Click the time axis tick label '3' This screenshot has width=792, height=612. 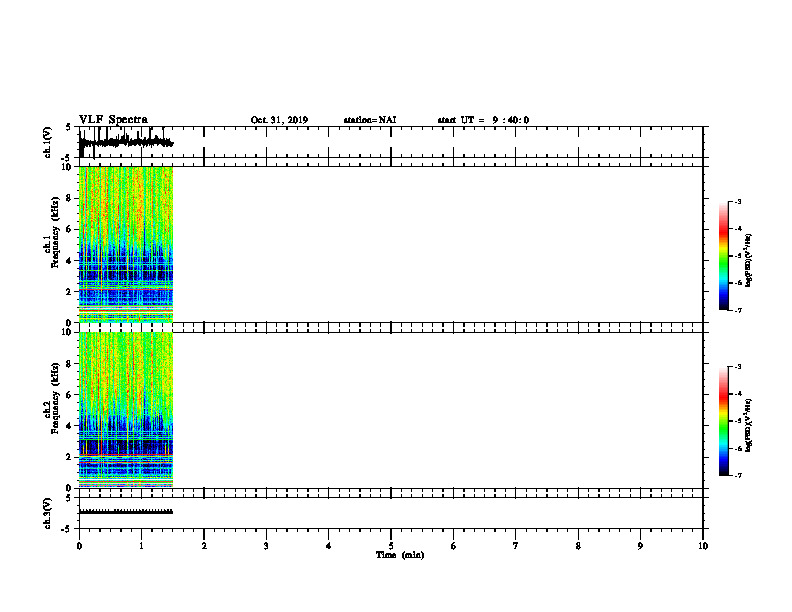click(266, 546)
